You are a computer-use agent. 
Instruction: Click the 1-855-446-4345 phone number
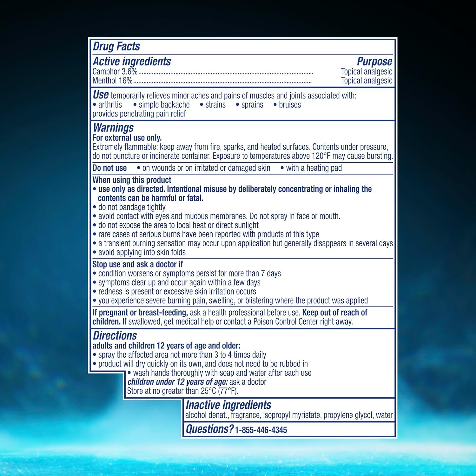coord(261,430)
